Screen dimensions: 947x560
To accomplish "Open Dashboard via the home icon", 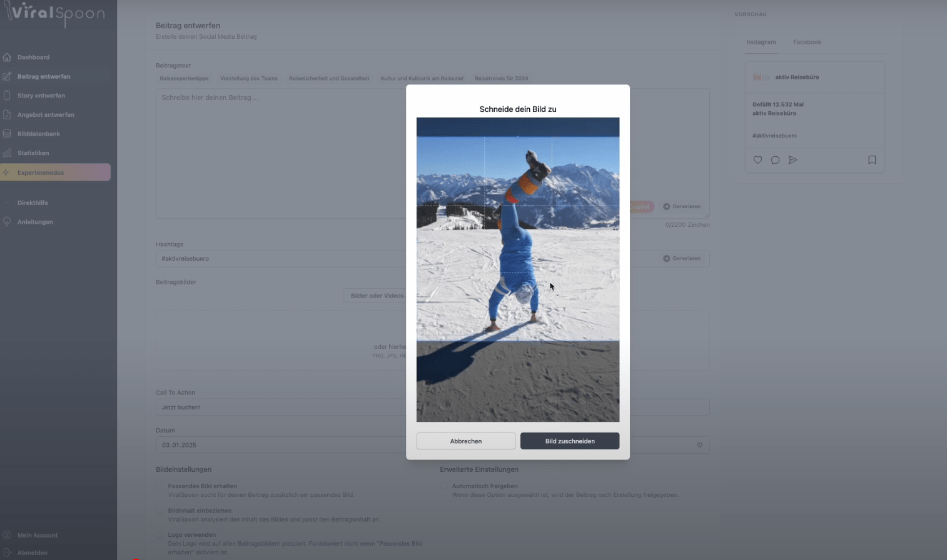I will click(x=7, y=57).
